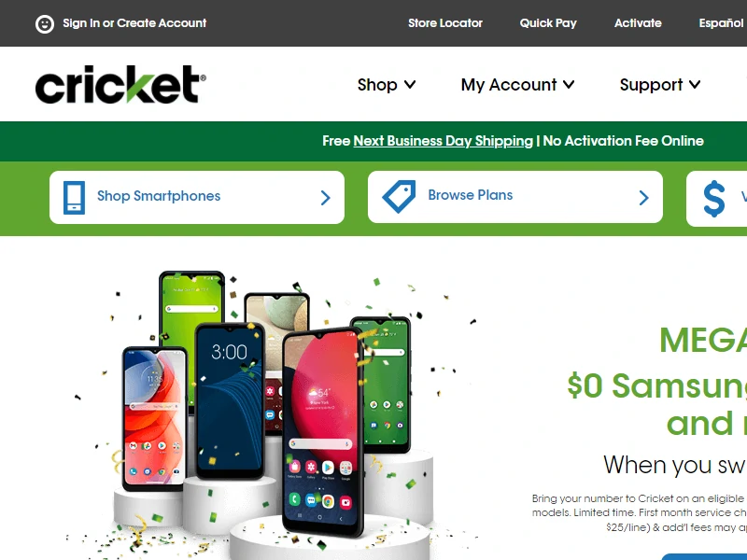Click the arrow on Browse Plans card
The width and height of the screenshot is (747, 560).
coord(643,197)
